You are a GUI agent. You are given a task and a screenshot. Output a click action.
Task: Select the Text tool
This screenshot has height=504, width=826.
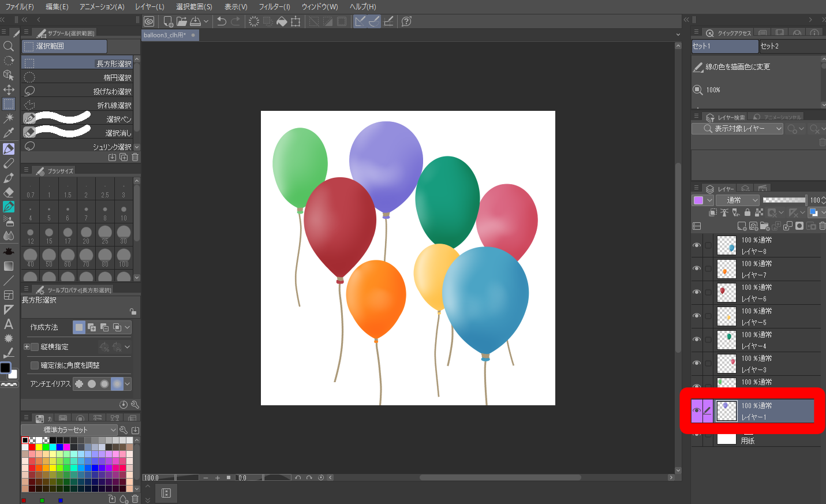pyautogui.click(x=9, y=324)
